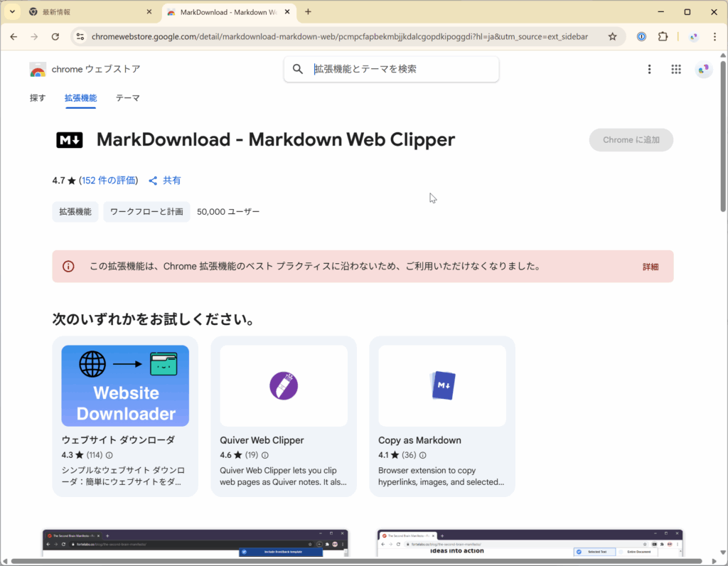Click info icon next to (114) rating
728x566 pixels.
coord(109,455)
